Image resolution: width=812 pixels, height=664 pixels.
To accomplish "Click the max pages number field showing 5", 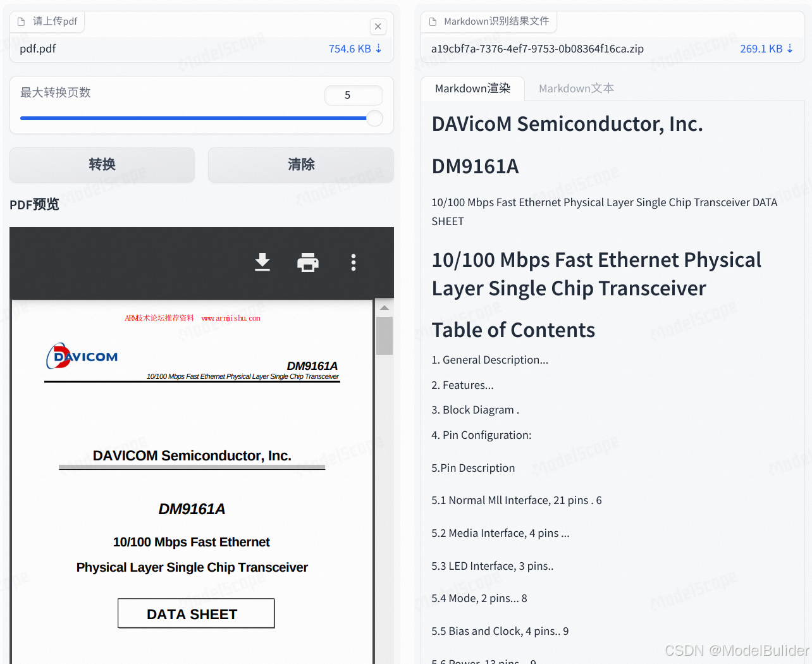I will [x=354, y=95].
